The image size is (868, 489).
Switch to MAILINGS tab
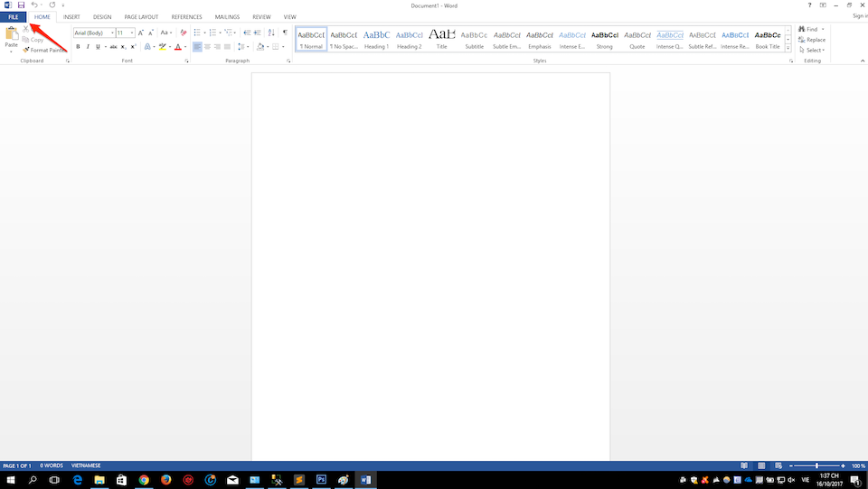pos(227,17)
